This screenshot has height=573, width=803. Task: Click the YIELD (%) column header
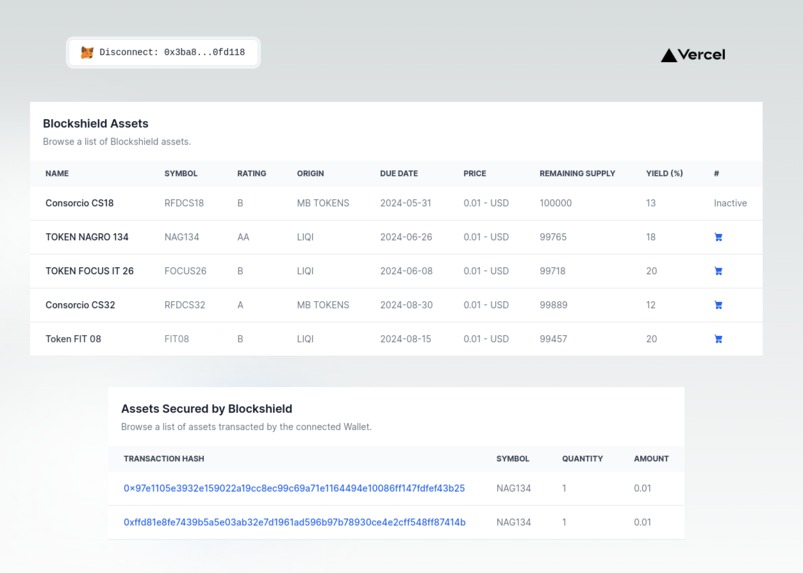tap(664, 174)
